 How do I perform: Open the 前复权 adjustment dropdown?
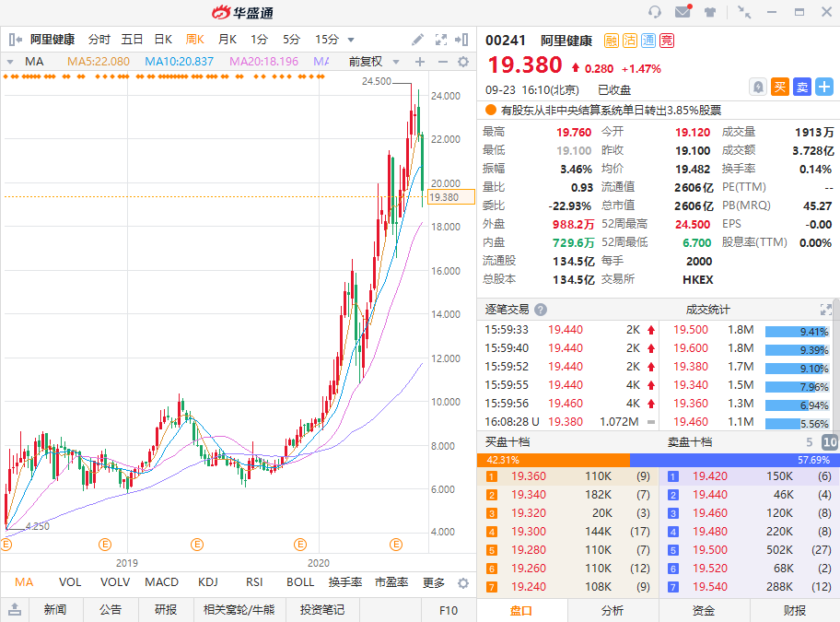(x=373, y=62)
